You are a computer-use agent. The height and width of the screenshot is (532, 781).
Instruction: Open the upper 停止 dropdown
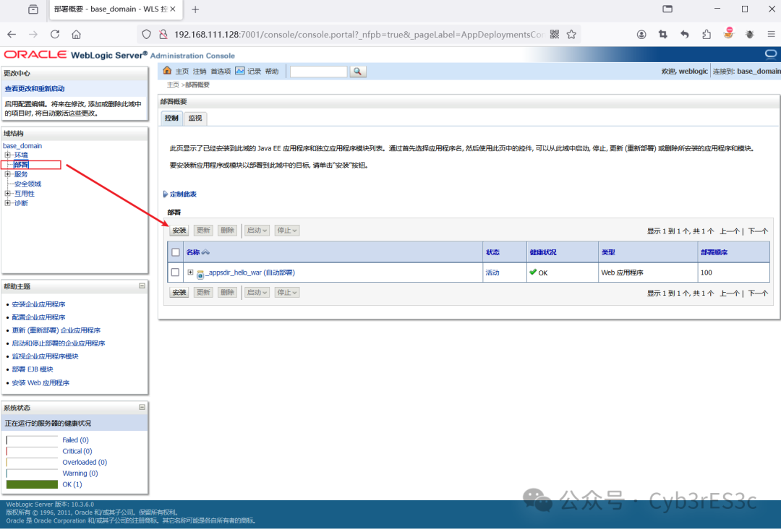[x=287, y=231]
